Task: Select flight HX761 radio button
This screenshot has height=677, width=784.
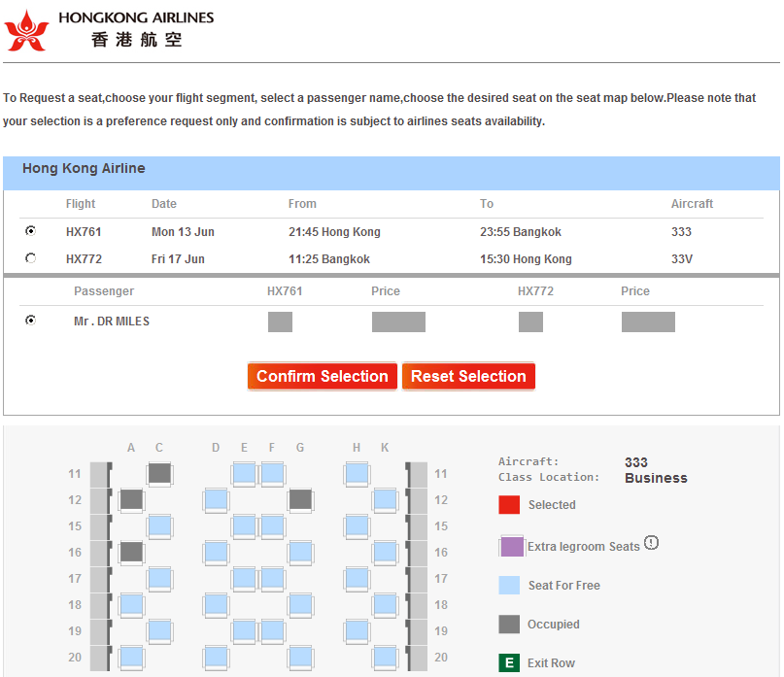Action: pos(31,231)
